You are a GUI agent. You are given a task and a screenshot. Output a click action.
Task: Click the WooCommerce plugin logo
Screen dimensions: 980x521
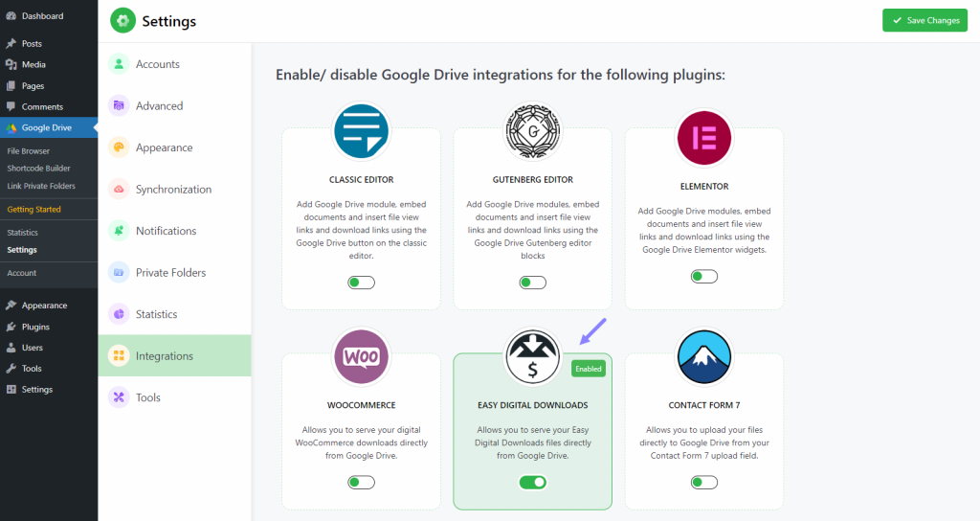click(x=361, y=356)
